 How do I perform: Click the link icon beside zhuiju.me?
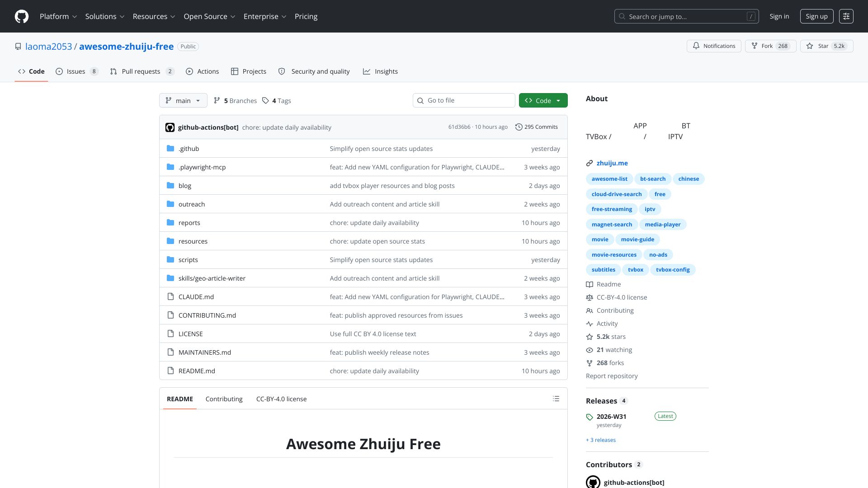pyautogui.click(x=590, y=163)
